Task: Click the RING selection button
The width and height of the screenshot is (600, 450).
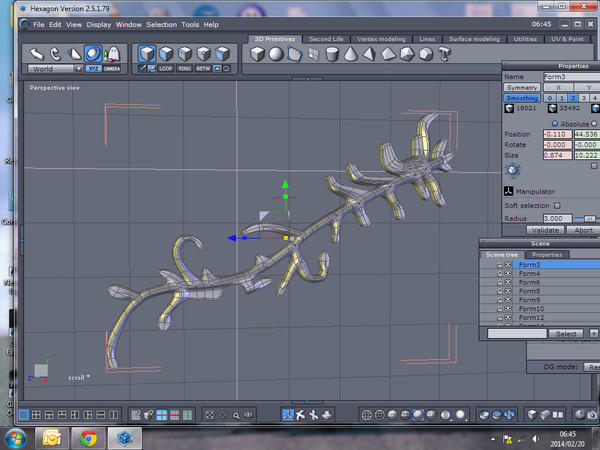Action: 186,69
